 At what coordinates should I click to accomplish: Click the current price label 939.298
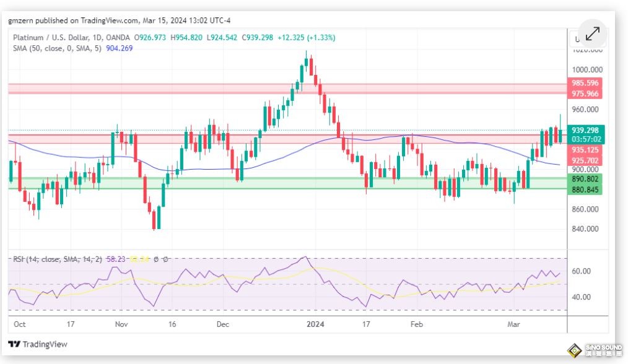click(x=585, y=130)
